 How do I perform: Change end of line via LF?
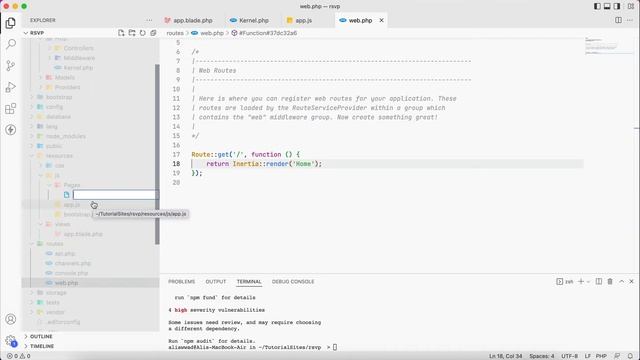tap(587, 356)
